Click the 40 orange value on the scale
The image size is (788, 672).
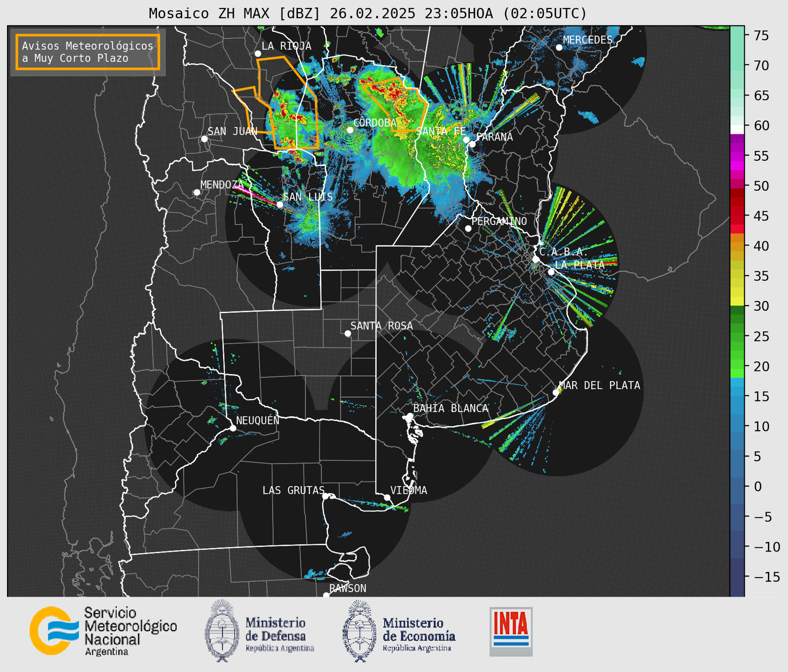point(761,246)
